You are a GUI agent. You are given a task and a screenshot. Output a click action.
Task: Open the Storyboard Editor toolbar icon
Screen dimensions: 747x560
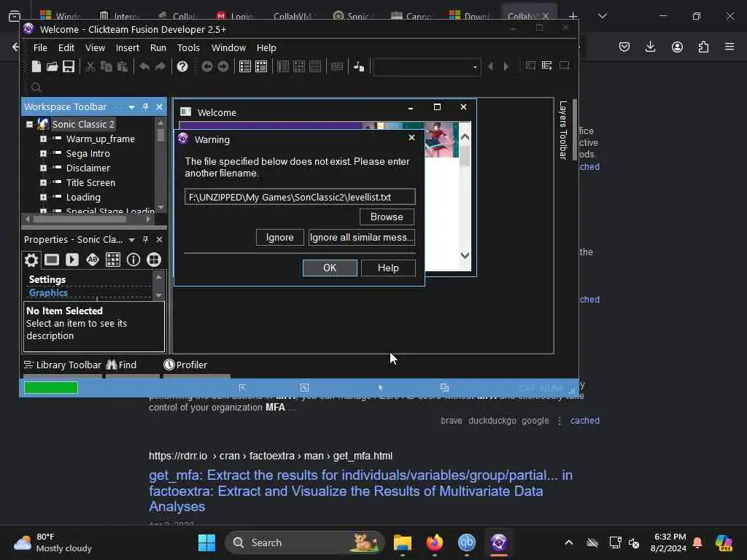[x=245, y=66]
